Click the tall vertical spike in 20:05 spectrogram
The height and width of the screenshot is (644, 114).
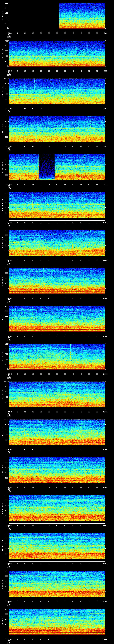pyautogui.click(x=46, y=49)
